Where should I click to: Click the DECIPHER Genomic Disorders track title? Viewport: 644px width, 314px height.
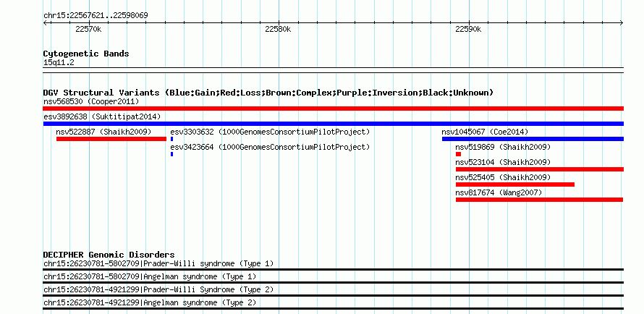tap(109, 255)
